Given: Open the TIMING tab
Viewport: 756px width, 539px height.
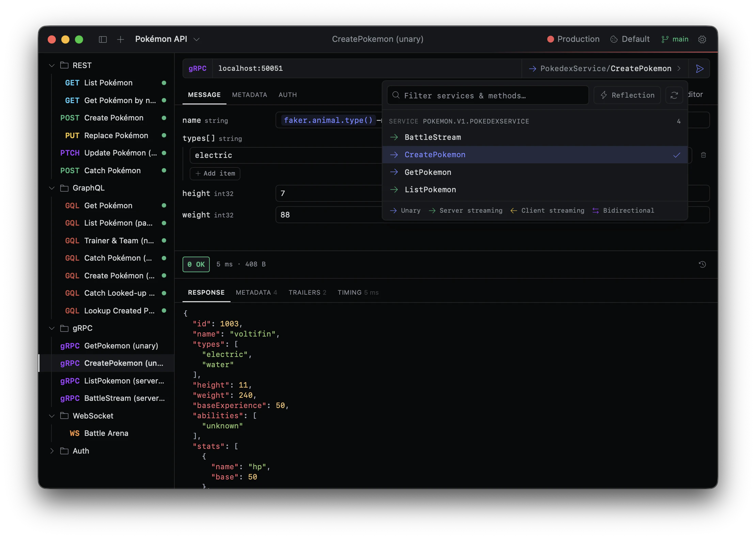Looking at the screenshot, I should tap(358, 293).
